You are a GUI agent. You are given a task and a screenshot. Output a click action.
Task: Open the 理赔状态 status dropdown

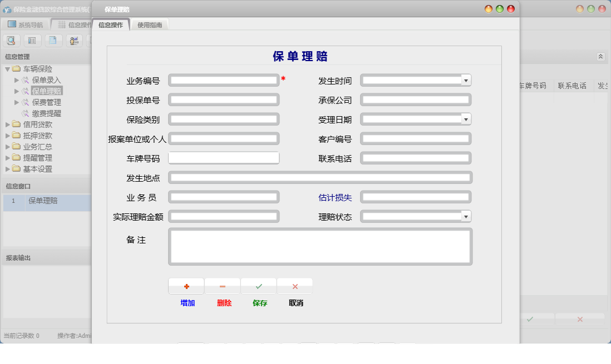pos(466,216)
